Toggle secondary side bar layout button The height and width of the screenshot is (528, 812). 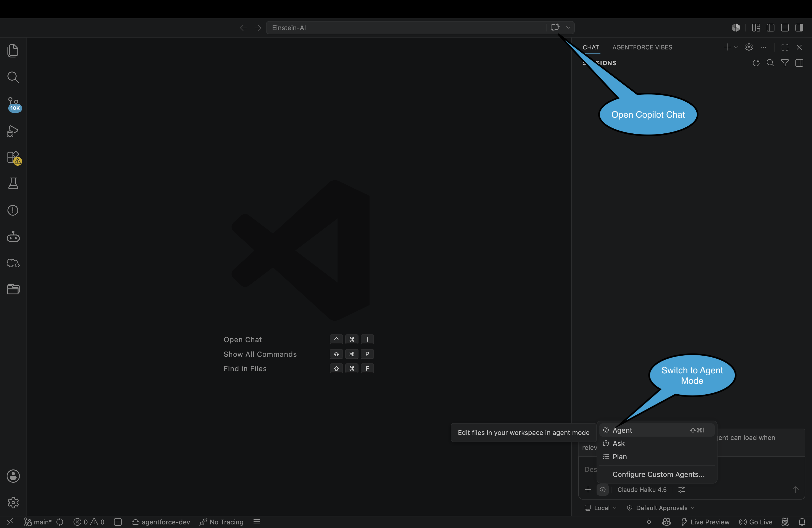coord(799,28)
